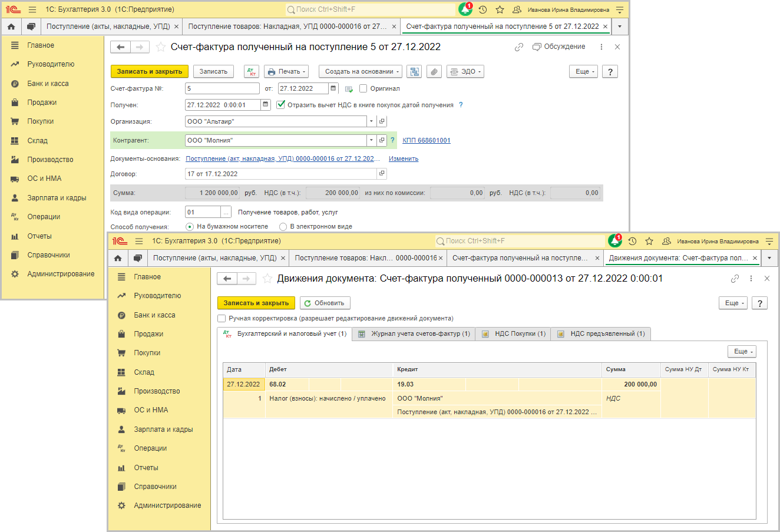
Task: Show Дт/Кт document movements
Action: (x=252, y=71)
